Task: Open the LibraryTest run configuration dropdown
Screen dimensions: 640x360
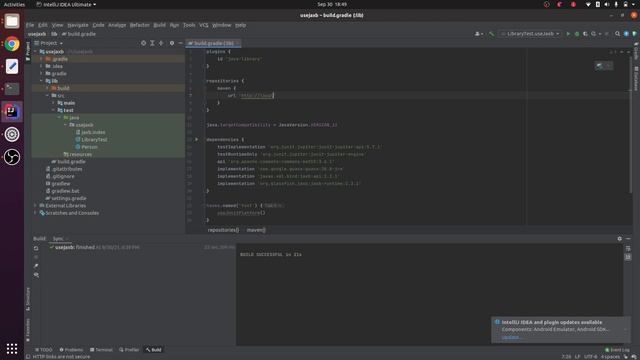Action: coord(530,34)
